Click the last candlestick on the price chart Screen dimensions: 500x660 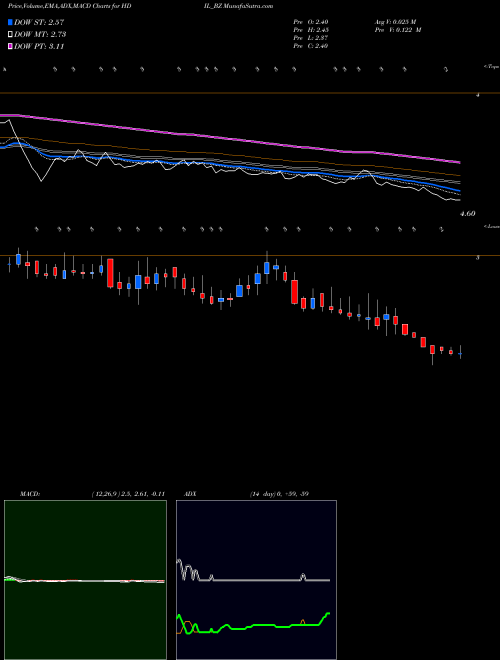tap(460, 353)
